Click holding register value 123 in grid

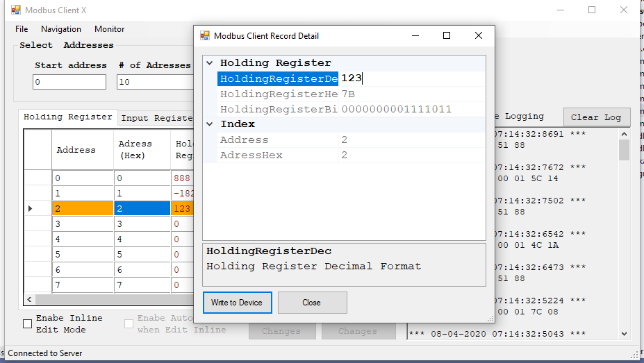[182, 208]
